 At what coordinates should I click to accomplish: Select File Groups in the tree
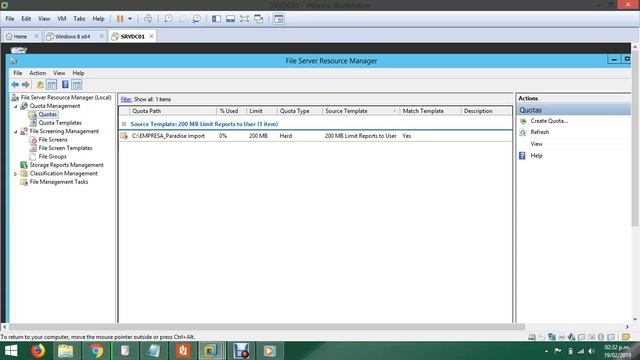tap(52, 157)
